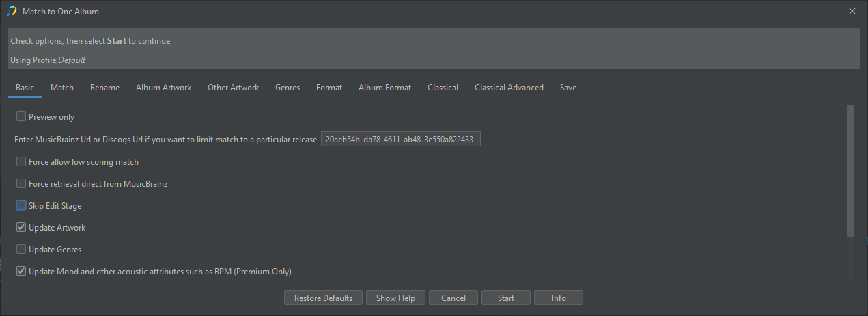Click the 'Check options, then select Start' message
Viewport: 868px width, 316px height.
[90, 41]
